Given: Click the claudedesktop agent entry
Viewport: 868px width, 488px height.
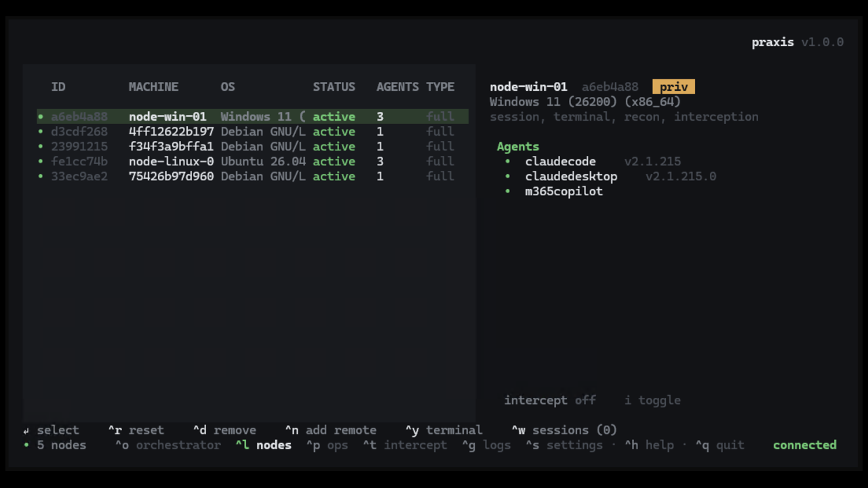Looking at the screenshot, I should [571, 176].
